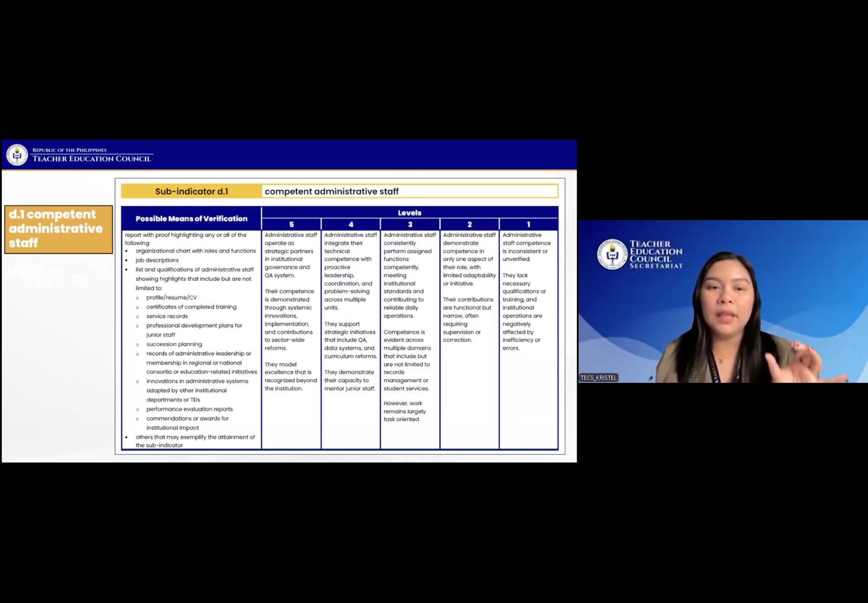The image size is (868, 603).
Task: Select the level 1 column header
Action: [x=529, y=225]
